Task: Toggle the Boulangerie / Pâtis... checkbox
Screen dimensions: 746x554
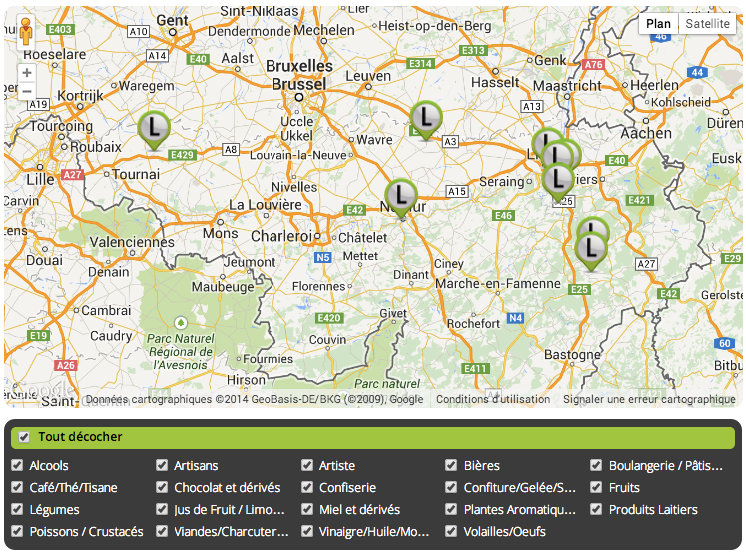Action: pos(596,465)
